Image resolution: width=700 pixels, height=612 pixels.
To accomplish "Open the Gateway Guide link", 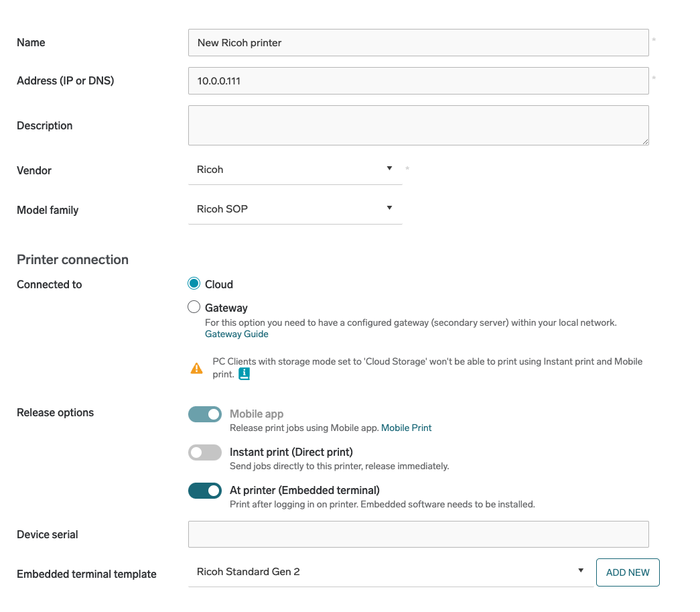I will click(x=236, y=334).
